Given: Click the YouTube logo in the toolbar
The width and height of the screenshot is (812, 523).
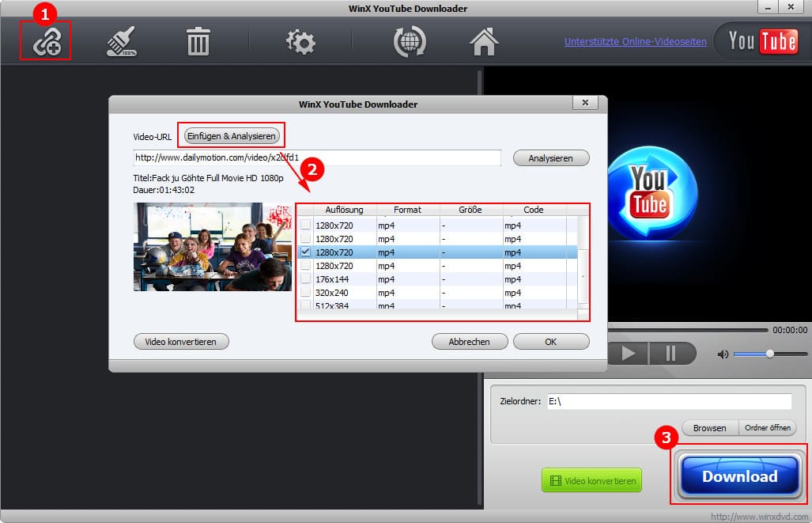Looking at the screenshot, I should 762,41.
